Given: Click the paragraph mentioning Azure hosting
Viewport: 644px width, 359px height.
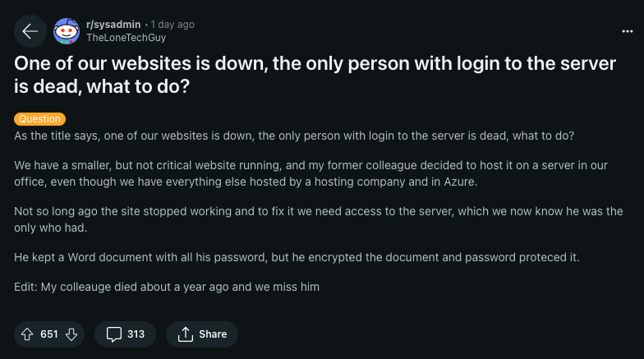Looking at the screenshot, I should coord(310,173).
